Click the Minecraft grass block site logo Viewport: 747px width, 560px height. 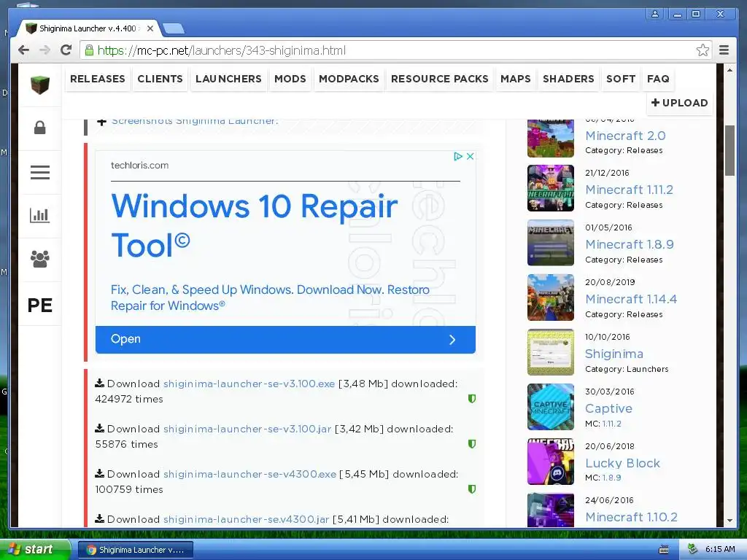40,85
